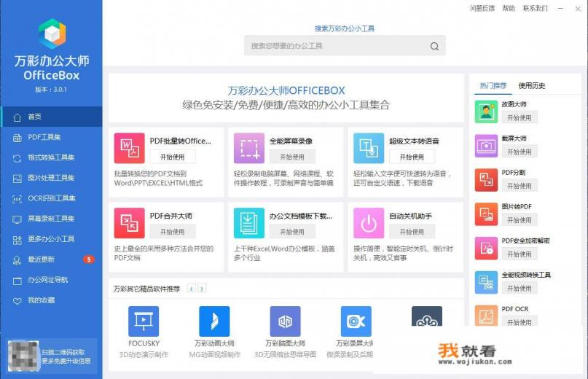Show previous recommended software page
588x379 pixels.
click(x=191, y=289)
